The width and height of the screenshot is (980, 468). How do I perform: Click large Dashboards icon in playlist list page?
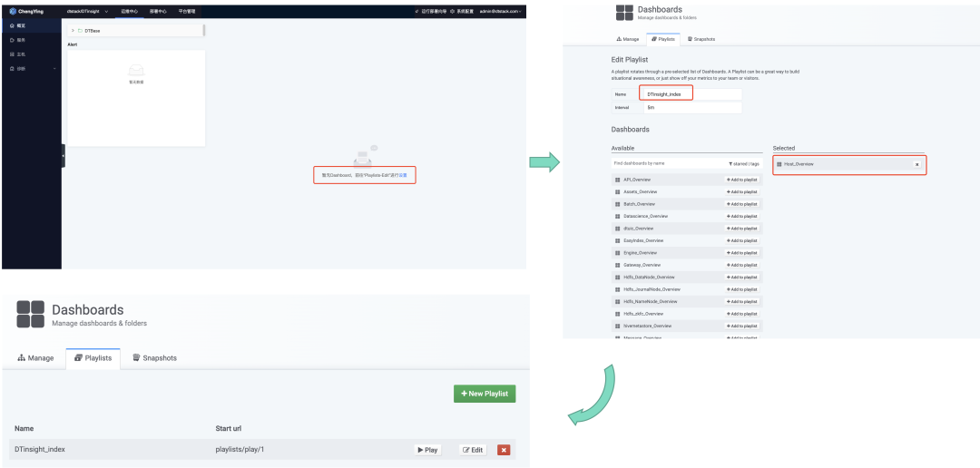coord(30,315)
